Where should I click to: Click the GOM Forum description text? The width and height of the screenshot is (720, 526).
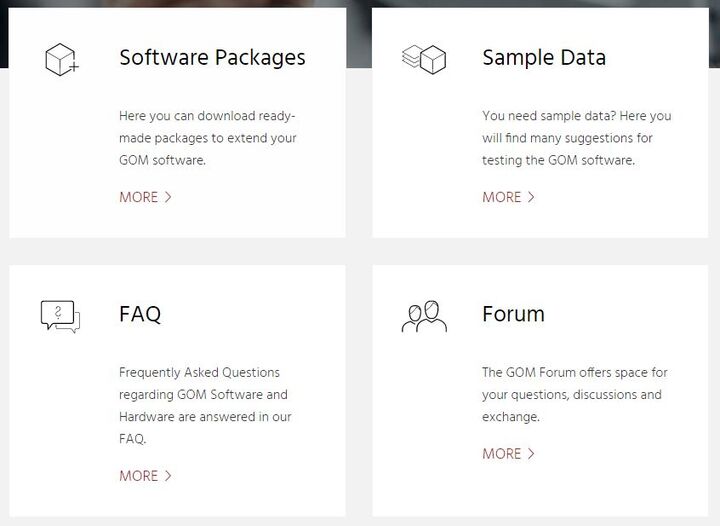tap(575, 394)
